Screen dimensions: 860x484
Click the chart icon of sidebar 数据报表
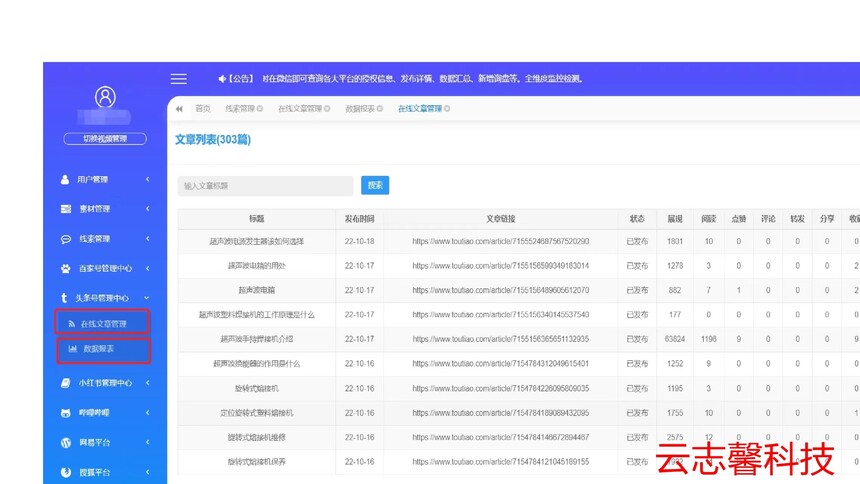click(72, 348)
